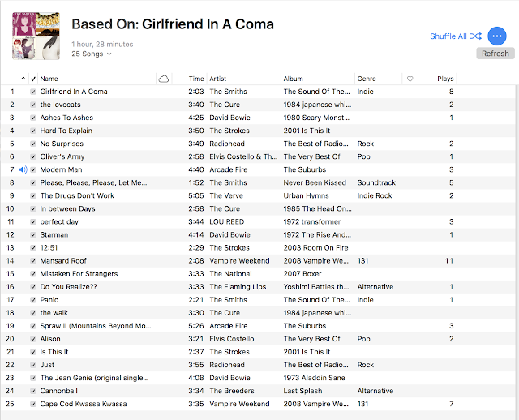The image size is (519, 420).
Task: Click the sort ascending arrow column header
Action: [23, 79]
